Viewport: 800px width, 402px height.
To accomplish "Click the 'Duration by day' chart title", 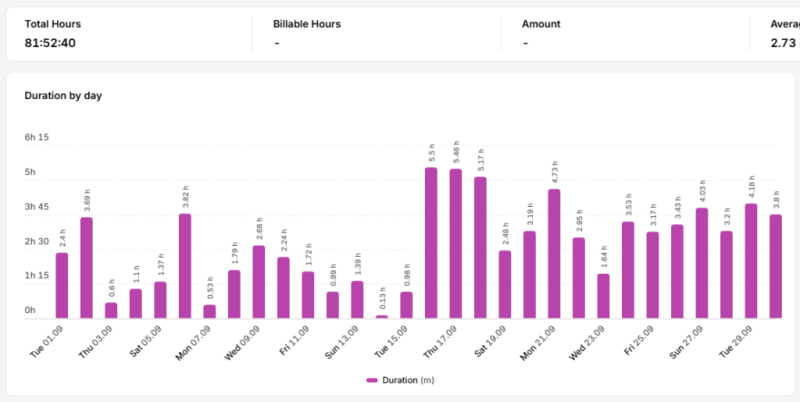I will point(63,96).
